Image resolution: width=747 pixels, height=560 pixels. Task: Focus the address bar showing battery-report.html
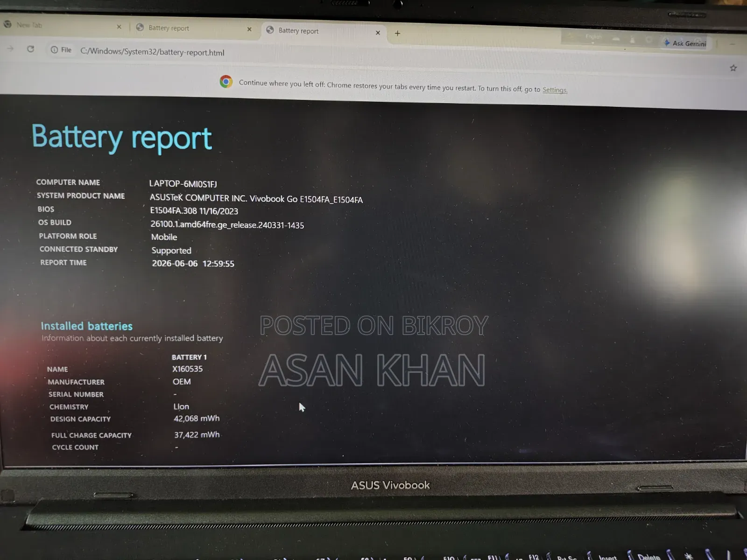[152, 52]
